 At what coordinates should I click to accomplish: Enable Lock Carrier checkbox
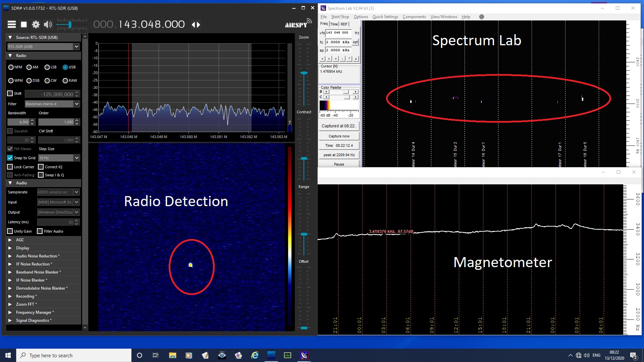pyautogui.click(x=10, y=167)
